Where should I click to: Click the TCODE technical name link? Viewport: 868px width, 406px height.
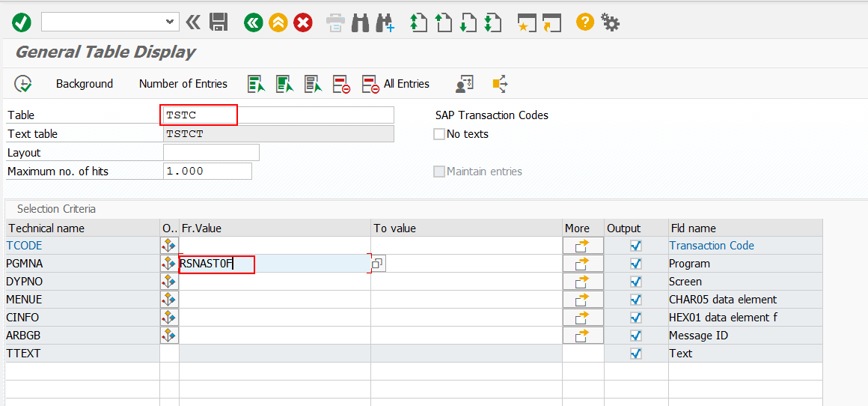24,246
